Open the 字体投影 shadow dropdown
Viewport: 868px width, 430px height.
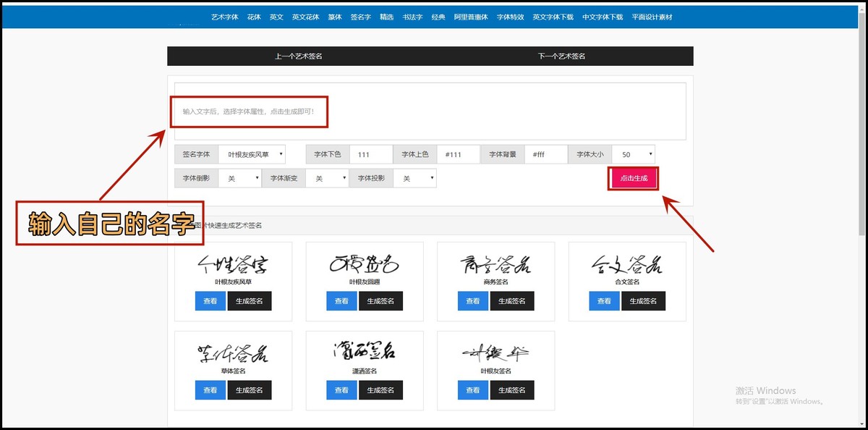(x=415, y=177)
